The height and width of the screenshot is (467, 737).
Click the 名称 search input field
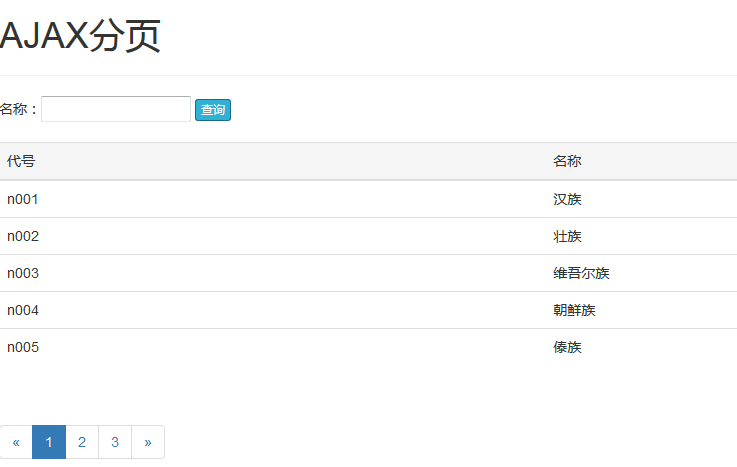(116, 109)
